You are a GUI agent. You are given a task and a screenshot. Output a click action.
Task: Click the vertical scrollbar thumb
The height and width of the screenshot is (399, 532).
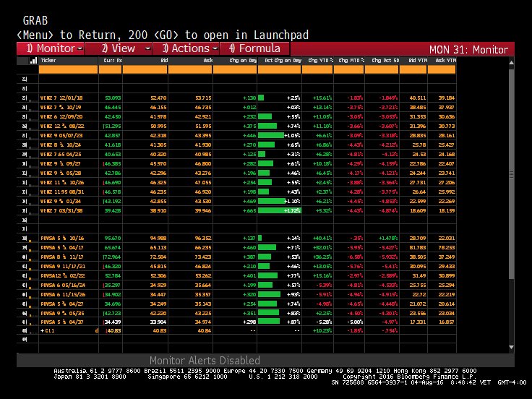click(511, 174)
